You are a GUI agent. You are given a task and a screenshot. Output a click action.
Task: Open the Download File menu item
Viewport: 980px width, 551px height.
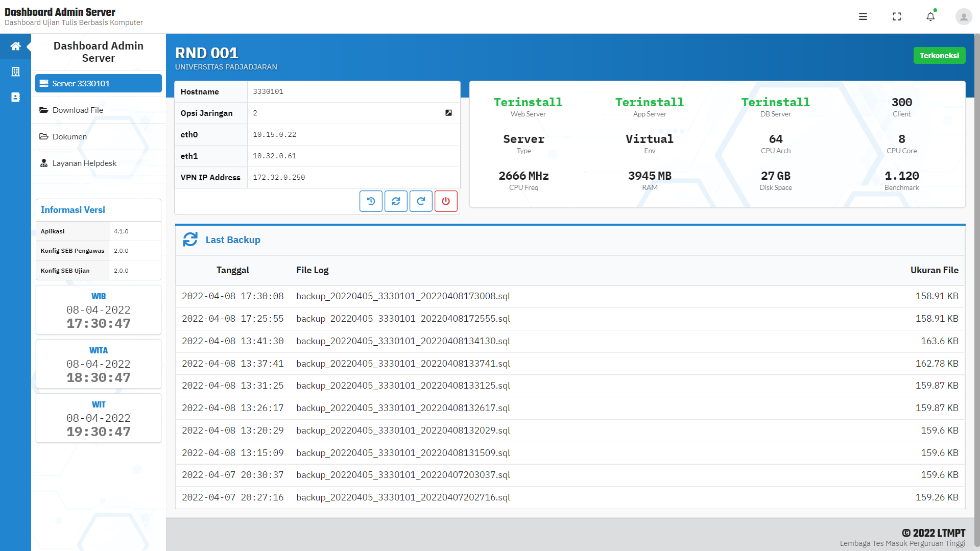99,110
